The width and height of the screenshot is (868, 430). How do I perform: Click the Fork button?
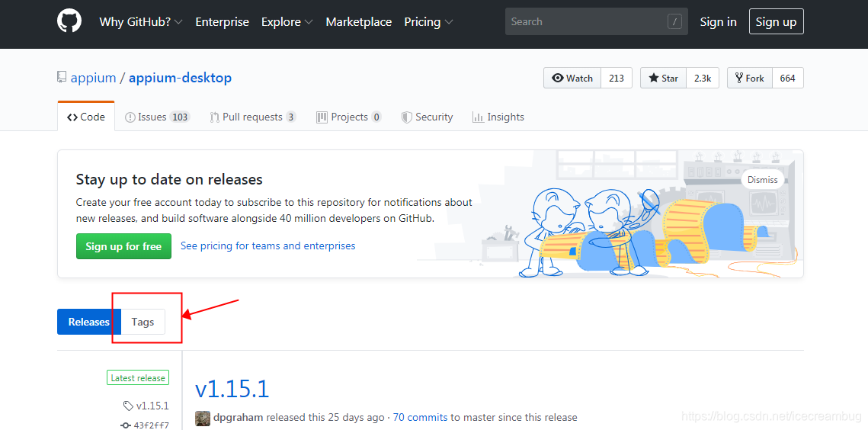tap(750, 78)
